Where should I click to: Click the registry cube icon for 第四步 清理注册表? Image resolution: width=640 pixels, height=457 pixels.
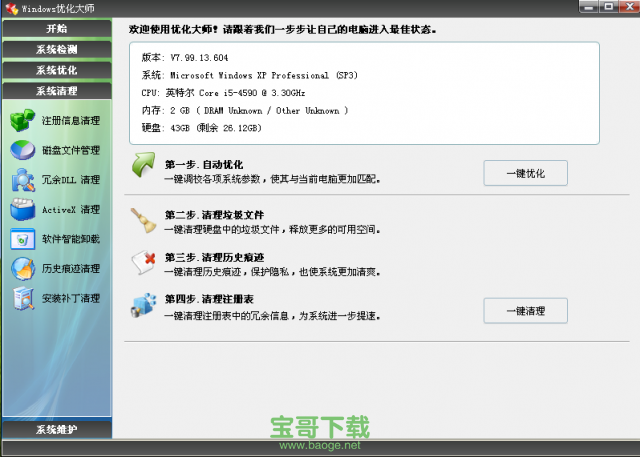(x=143, y=305)
